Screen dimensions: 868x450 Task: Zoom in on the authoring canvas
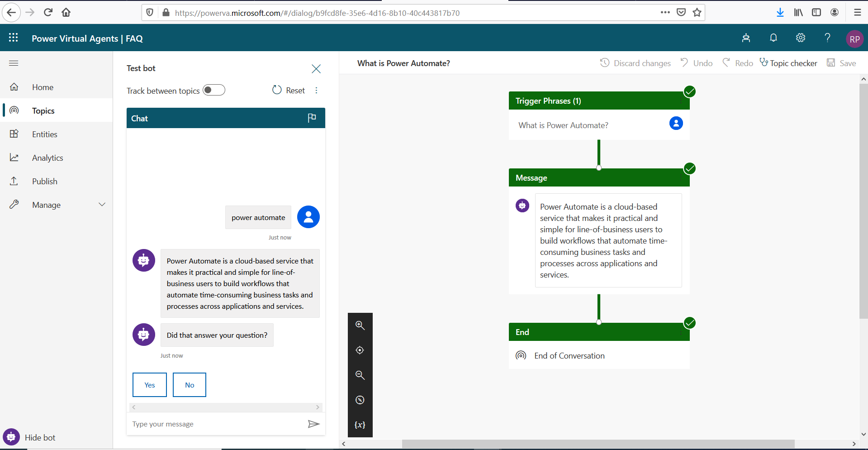(x=360, y=325)
